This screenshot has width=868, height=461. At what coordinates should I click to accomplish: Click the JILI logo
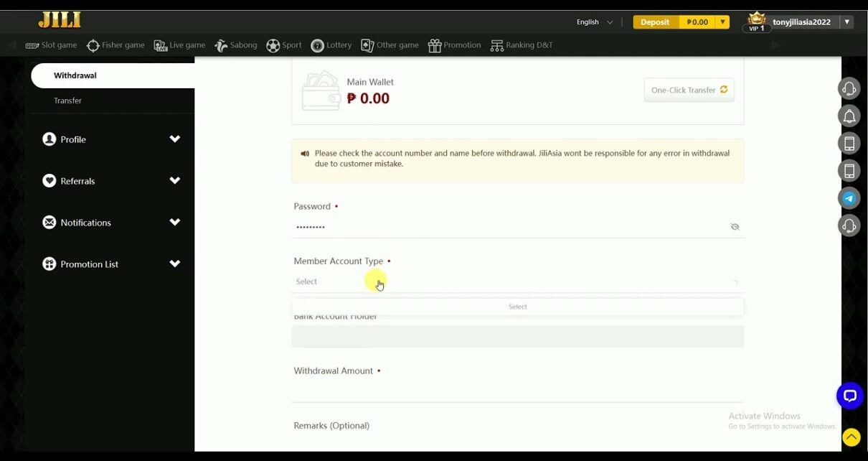60,20
